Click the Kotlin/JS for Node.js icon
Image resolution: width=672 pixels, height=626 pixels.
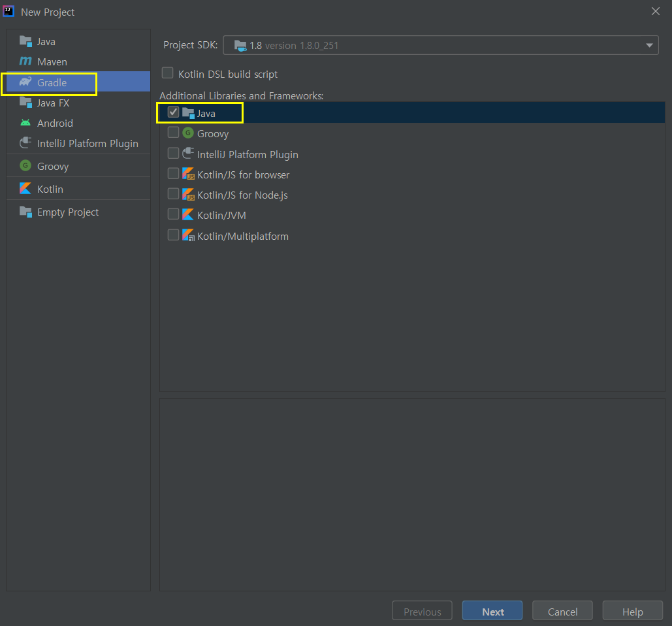188,194
